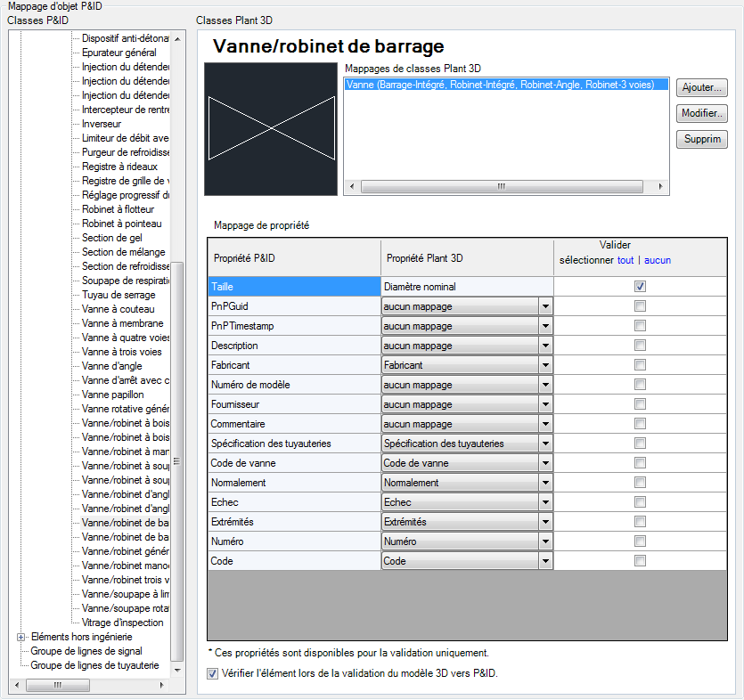
Task: Check the Valider box for Normalement
Action: (x=640, y=483)
